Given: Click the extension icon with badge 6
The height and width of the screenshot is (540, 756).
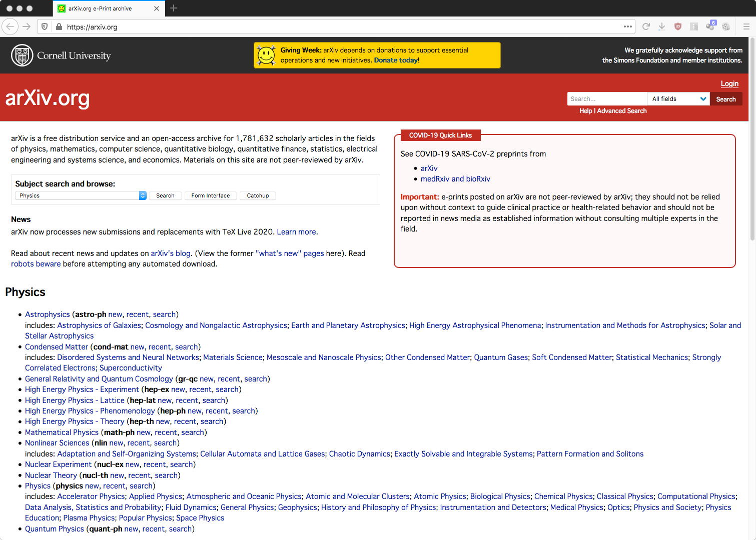Looking at the screenshot, I should pyautogui.click(x=711, y=26).
